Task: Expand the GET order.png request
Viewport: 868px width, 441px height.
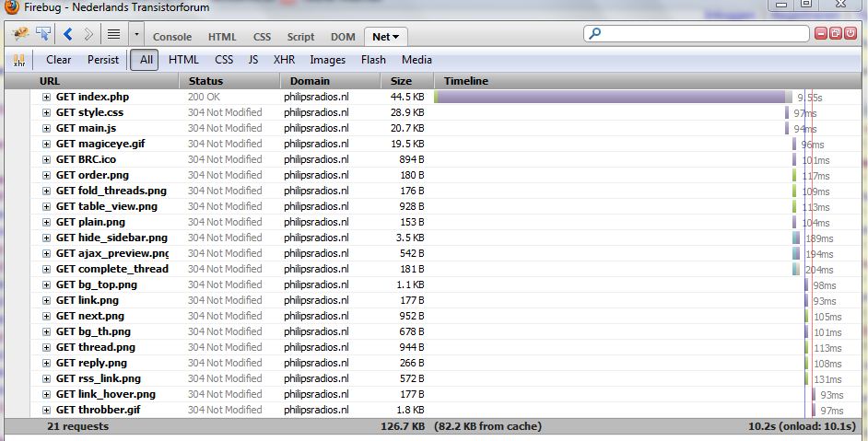Action: click(46, 175)
